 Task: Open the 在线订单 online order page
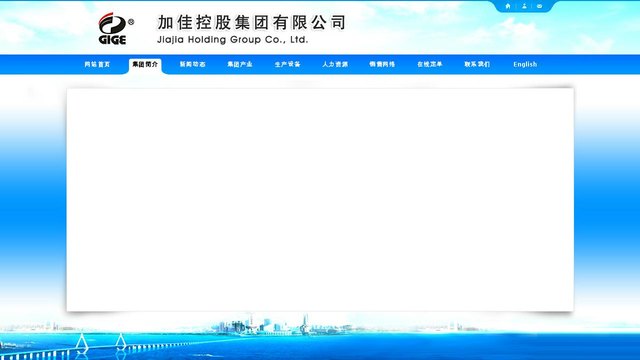tap(429, 64)
